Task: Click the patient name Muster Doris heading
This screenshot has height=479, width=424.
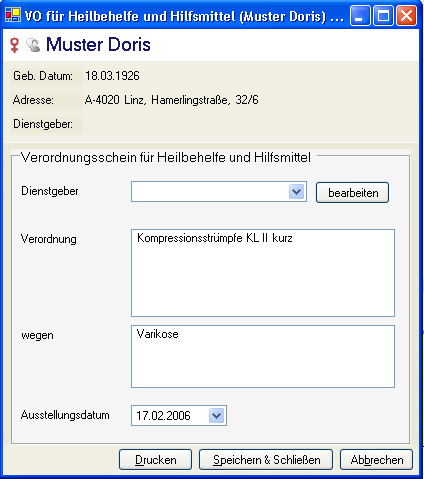Action: [98, 44]
